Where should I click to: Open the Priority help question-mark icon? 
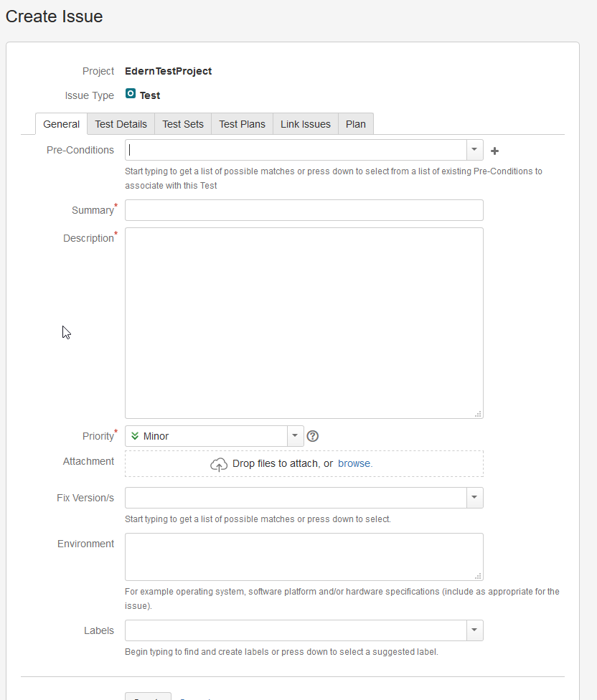click(313, 436)
